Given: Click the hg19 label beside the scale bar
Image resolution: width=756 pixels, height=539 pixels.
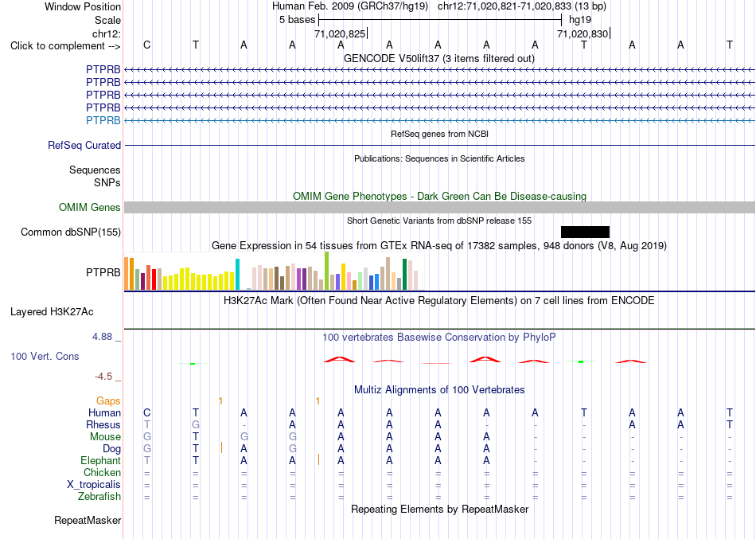Looking at the screenshot, I should coord(580,20).
